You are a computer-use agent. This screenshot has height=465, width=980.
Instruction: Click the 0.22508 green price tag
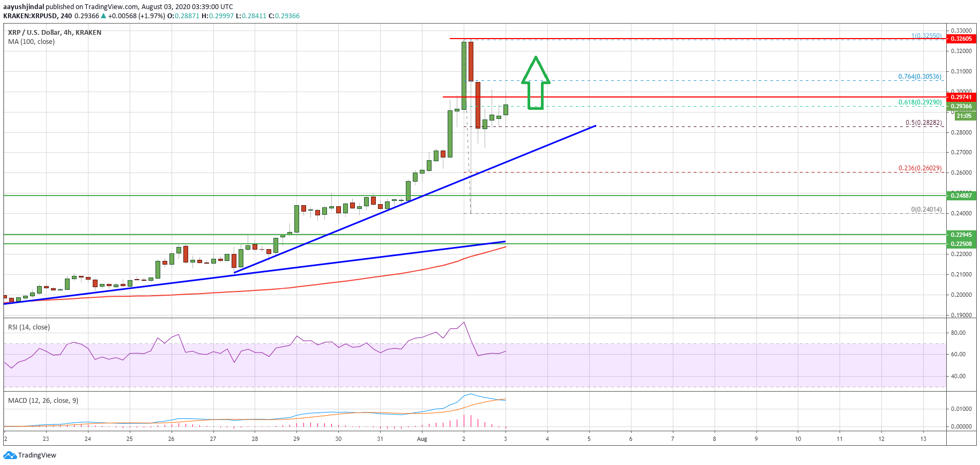[961, 244]
